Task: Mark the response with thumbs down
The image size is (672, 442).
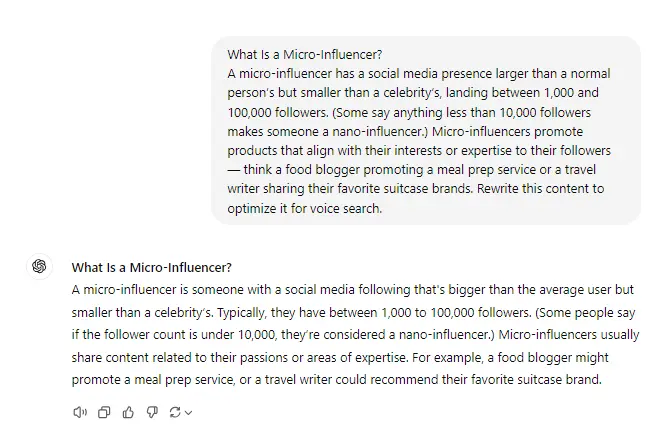Action: 150,411
